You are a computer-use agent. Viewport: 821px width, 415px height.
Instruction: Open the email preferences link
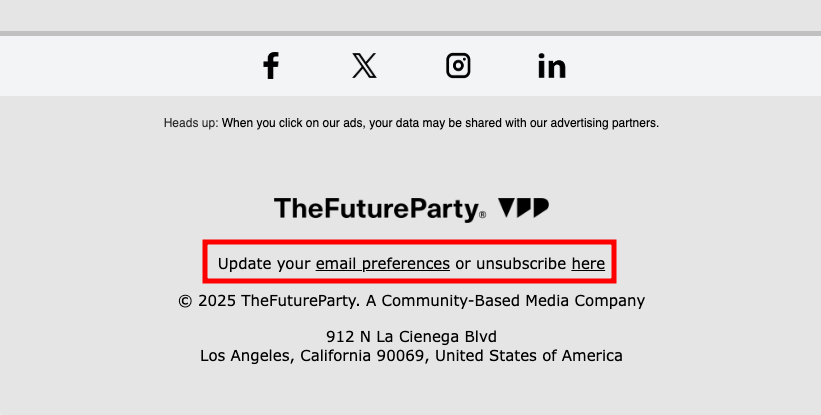pyautogui.click(x=382, y=264)
